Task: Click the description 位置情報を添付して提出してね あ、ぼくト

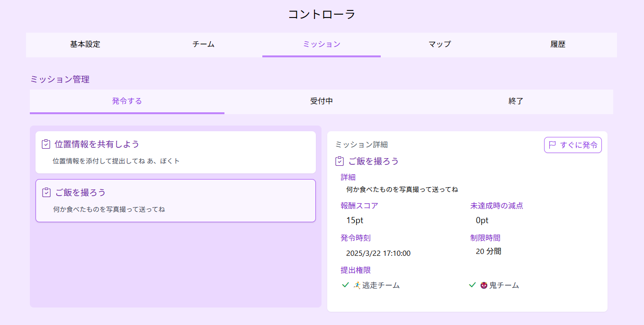Action: pyautogui.click(x=116, y=161)
